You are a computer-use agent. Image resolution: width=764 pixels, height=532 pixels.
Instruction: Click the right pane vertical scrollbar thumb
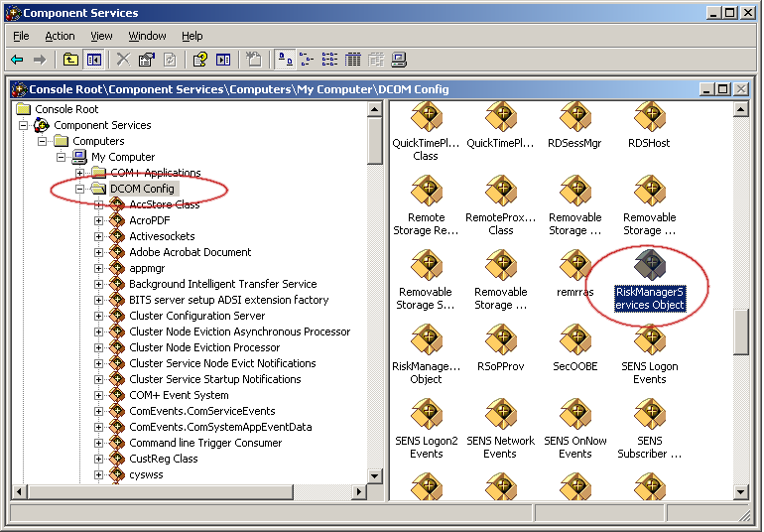click(741, 332)
